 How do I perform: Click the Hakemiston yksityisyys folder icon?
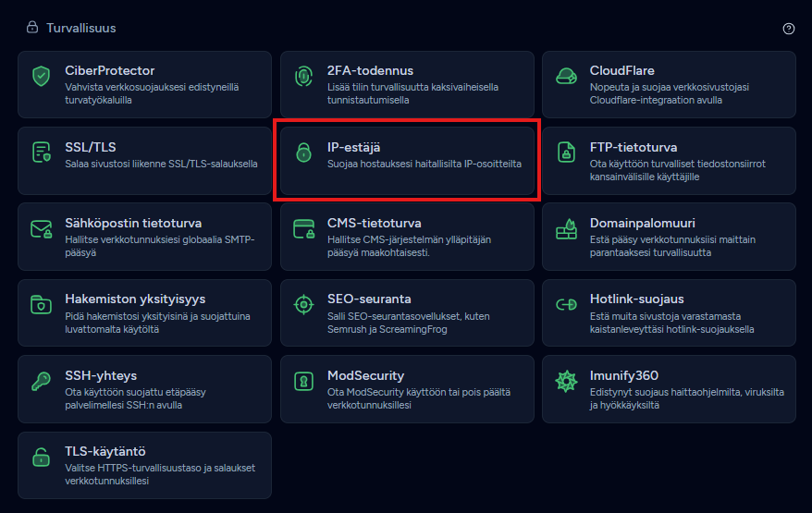coord(41,305)
